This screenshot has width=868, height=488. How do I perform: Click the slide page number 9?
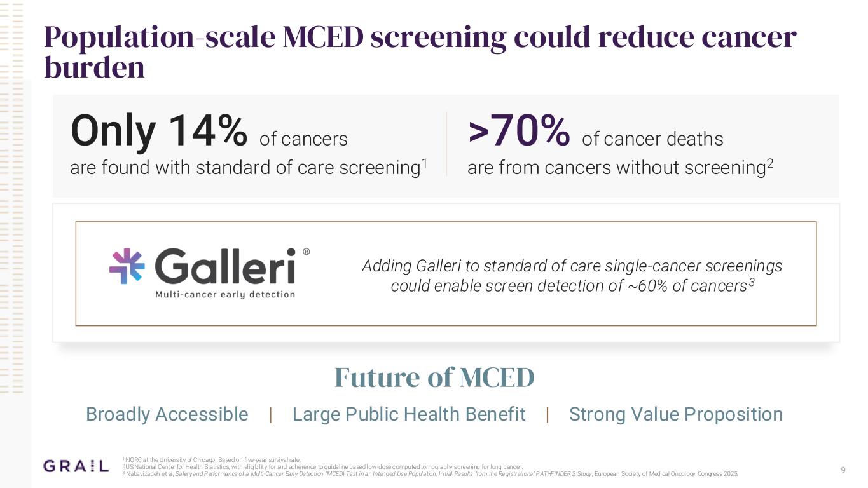843,470
